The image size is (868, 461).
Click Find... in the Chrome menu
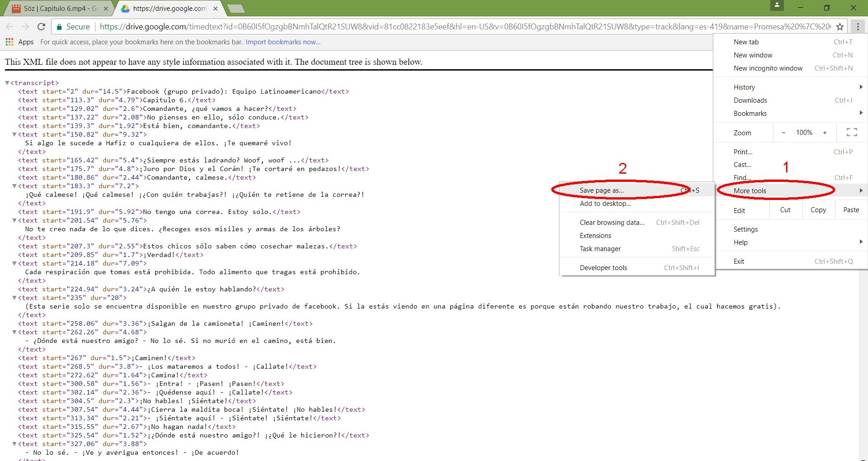coord(791,178)
